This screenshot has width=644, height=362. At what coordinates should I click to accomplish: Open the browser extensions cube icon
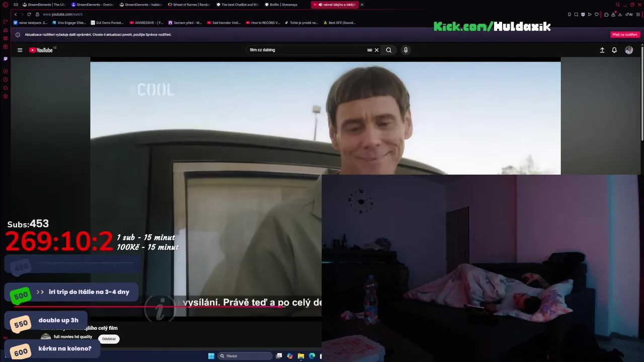[606, 14]
